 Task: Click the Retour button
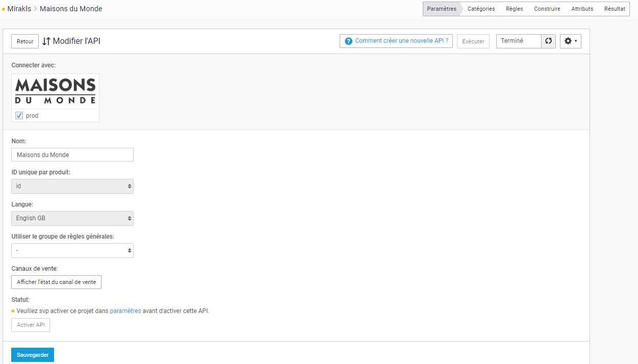[25, 41]
